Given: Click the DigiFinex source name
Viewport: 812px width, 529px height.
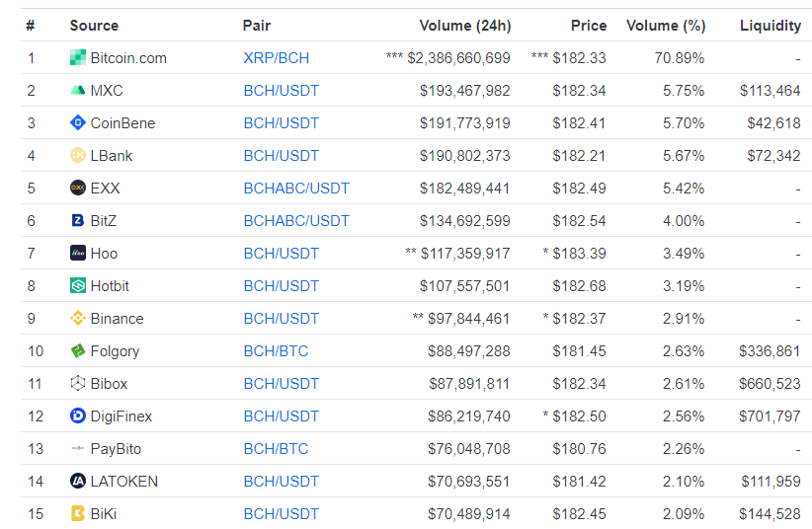Looking at the screenshot, I should pos(122,416).
